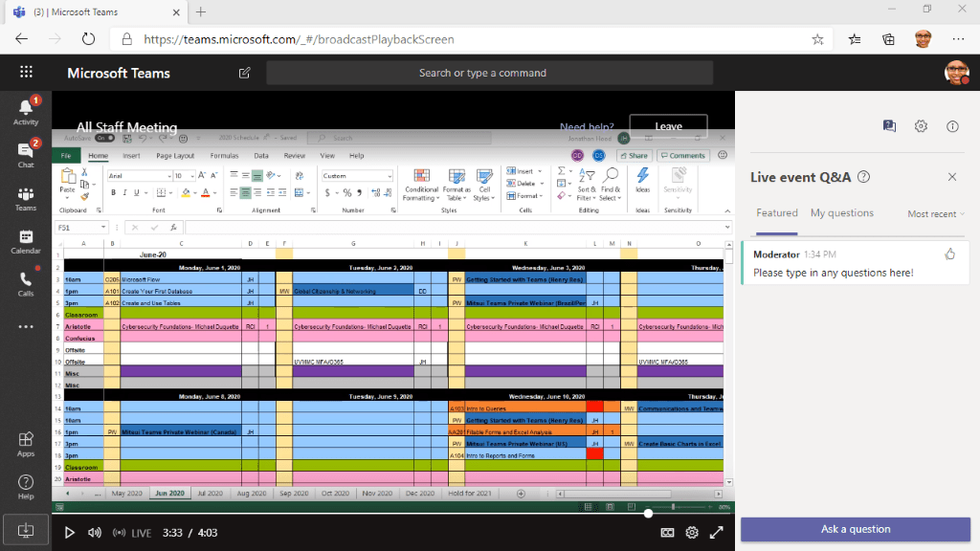The height and width of the screenshot is (551, 980).
Task: Click the browser address bar URL
Action: pyautogui.click(x=299, y=39)
